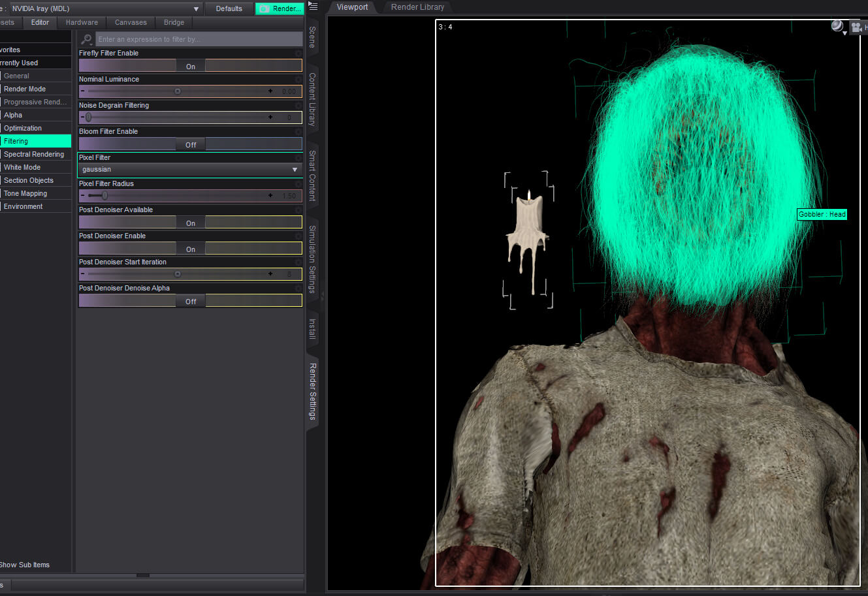Toggle Post Denoiser Available switch
868x596 pixels.
point(191,223)
